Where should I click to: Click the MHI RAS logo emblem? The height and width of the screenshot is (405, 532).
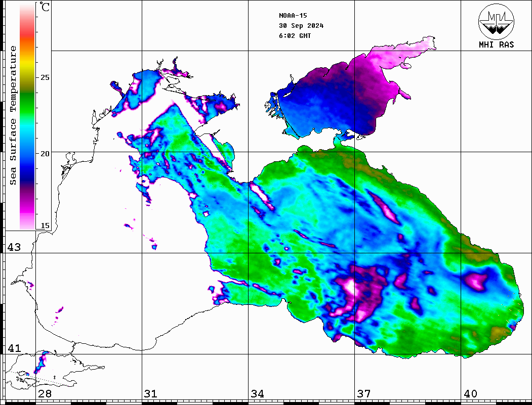click(x=497, y=21)
